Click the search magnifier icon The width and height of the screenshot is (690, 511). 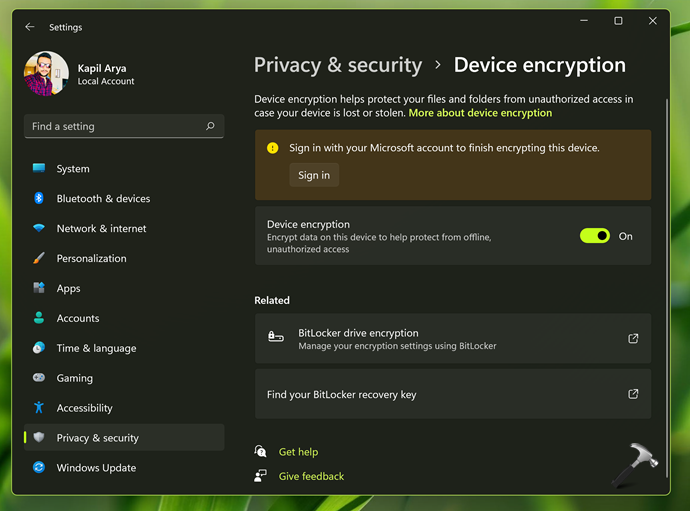click(210, 127)
